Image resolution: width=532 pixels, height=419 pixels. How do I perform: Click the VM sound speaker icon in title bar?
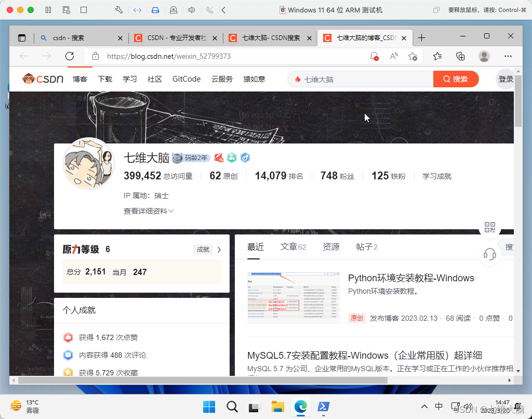[x=191, y=10]
